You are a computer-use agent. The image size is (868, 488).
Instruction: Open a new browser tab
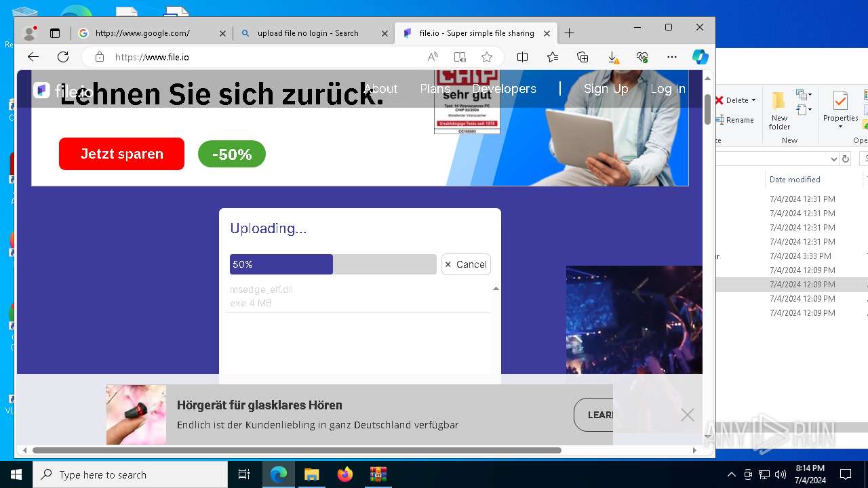tap(569, 33)
